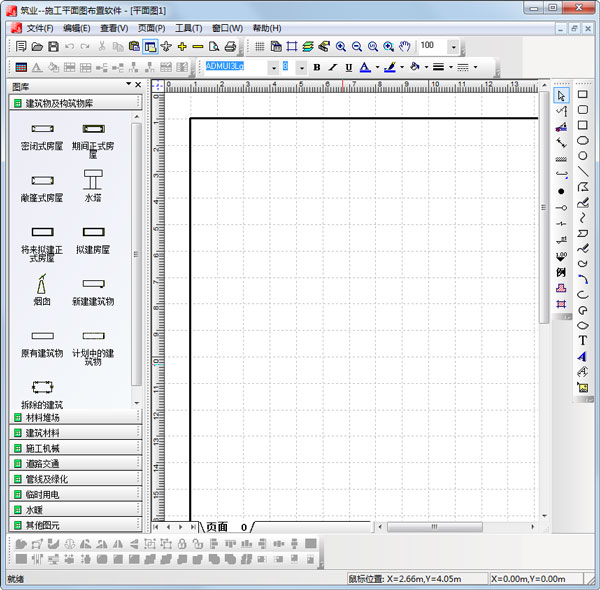Open the 图库 panel options arrow
This screenshot has width=600, height=590.
(x=129, y=84)
